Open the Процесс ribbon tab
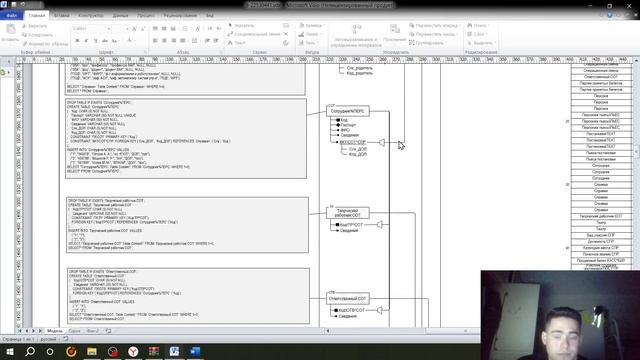Screen dimensions: 640x360 pyautogui.click(x=146, y=16)
